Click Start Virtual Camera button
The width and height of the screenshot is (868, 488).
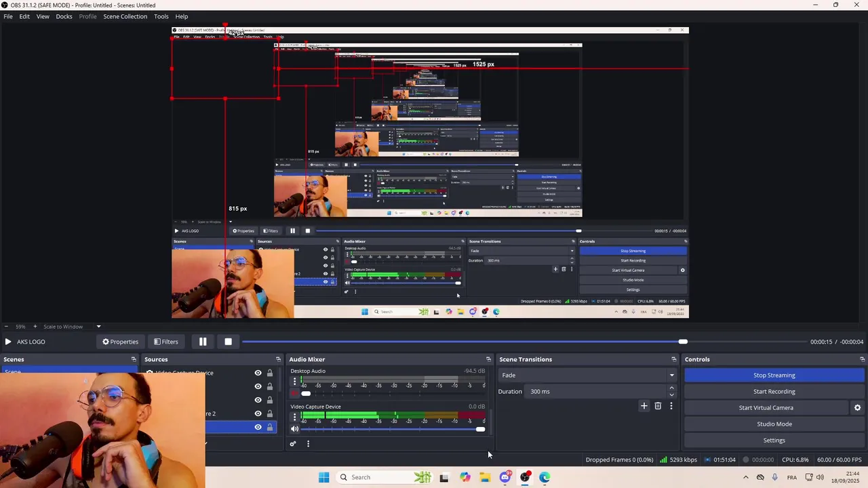(x=766, y=407)
